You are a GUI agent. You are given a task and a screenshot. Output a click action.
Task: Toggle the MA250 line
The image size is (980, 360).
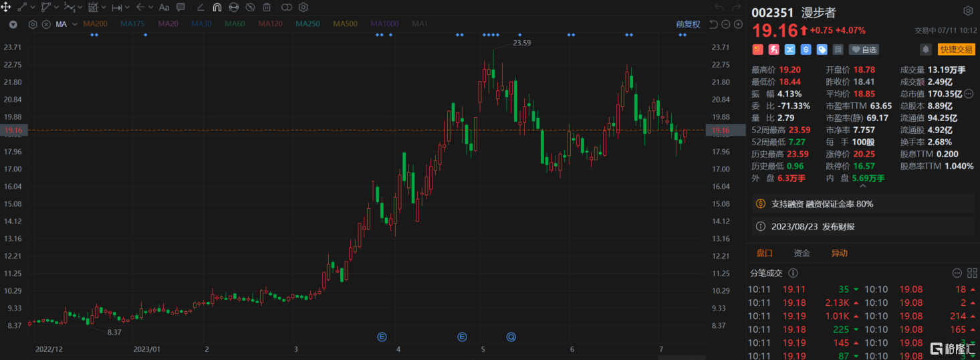click(308, 24)
